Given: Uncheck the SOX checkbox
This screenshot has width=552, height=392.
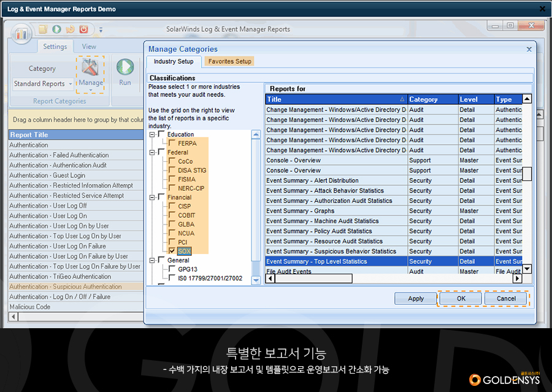Looking at the screenshot, I should [172, 251].
